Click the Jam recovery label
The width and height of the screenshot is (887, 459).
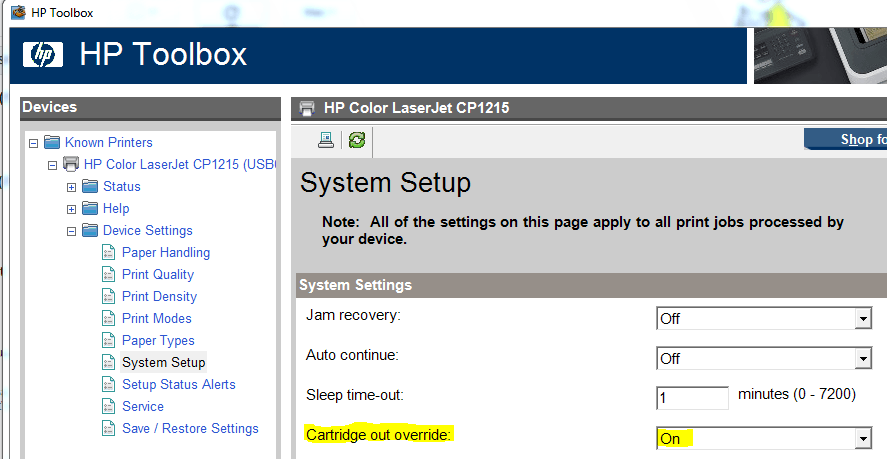(353, 315)
